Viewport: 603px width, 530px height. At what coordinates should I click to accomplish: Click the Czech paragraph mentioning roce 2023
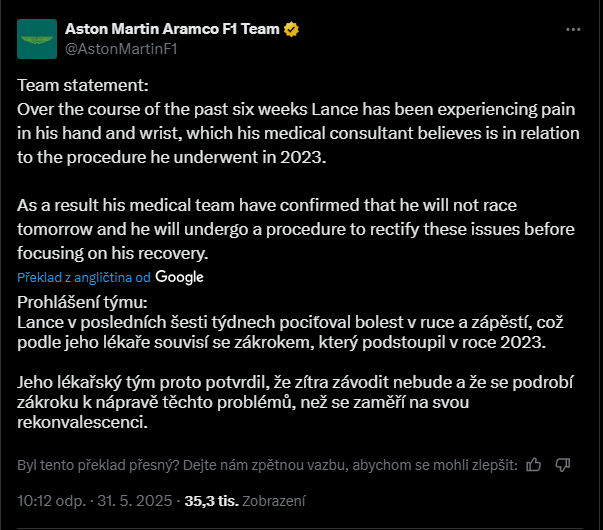(290, 332)
